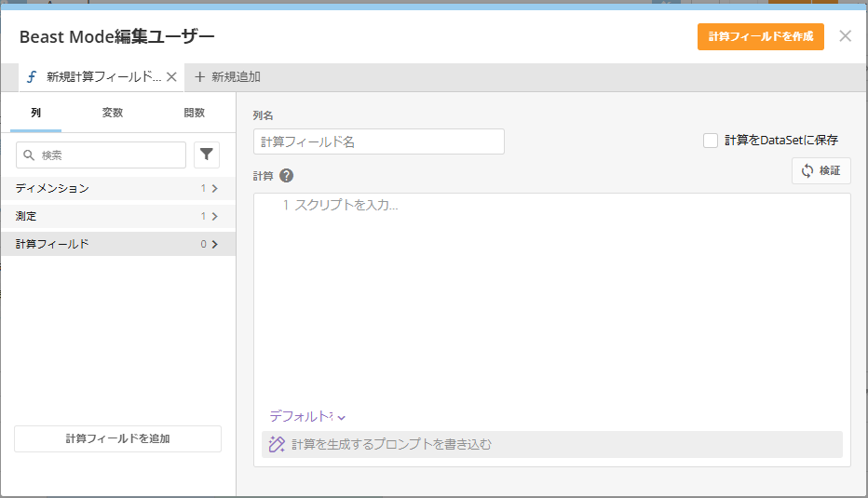Open the デフォルト dropdown
The width and height of the screenshot is (868, 498).
tap(307, 416)
